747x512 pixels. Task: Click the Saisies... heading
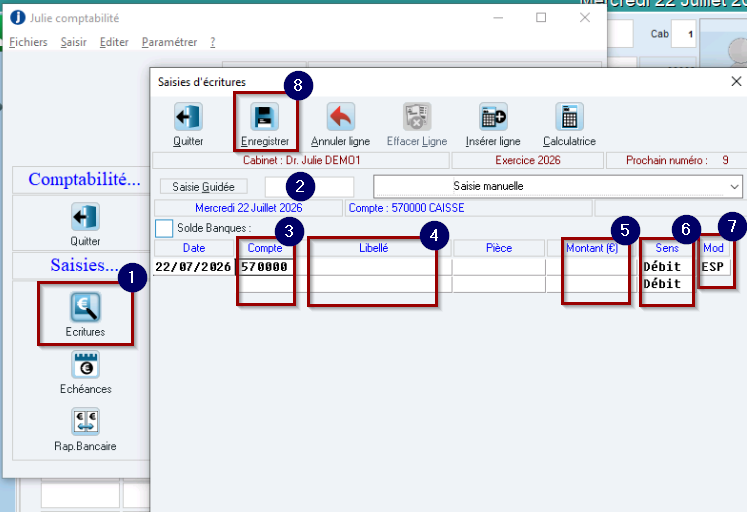coord(84,265)
